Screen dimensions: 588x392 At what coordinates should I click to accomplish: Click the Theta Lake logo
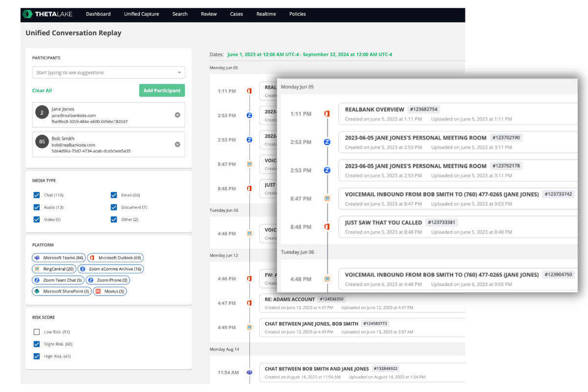47,14
